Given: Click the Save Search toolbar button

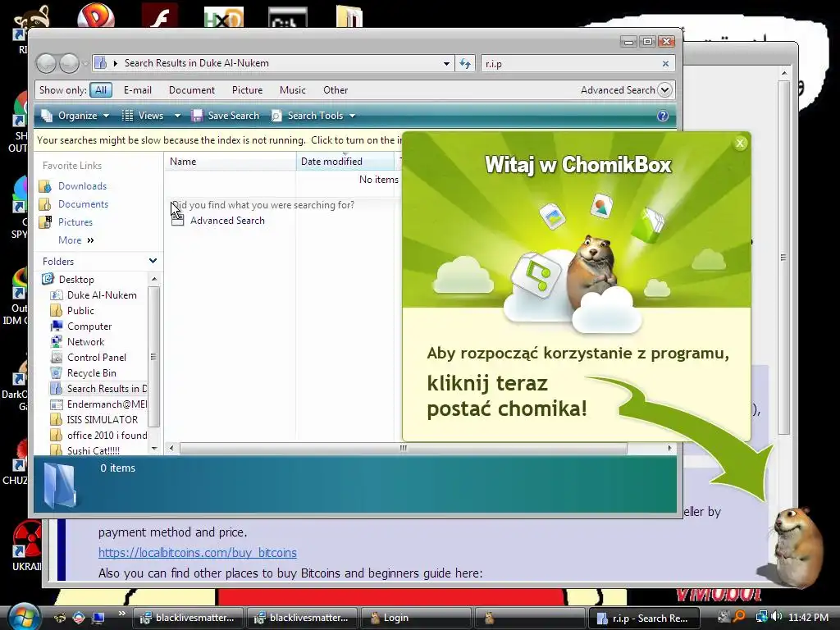Looking at the screenshot, I should pos(226,116).
